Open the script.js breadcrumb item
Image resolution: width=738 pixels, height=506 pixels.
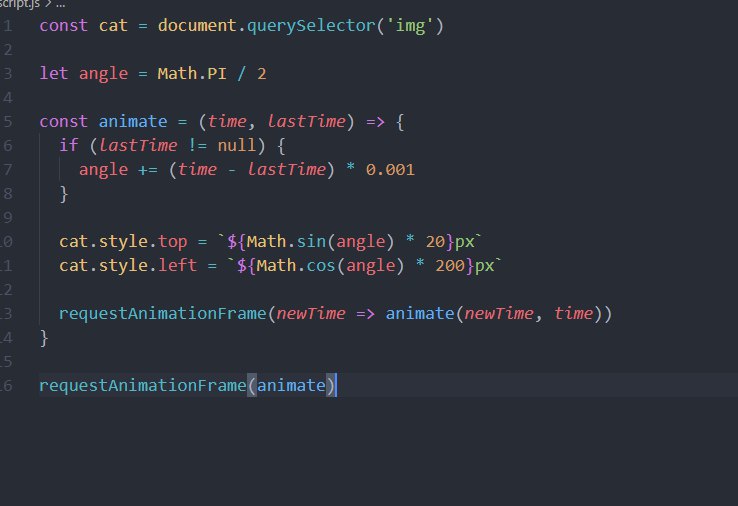pos(19,4)
